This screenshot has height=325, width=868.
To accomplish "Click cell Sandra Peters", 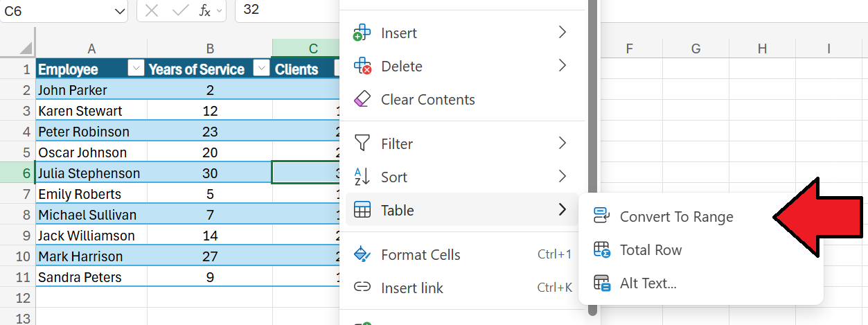I will (91, 277).
